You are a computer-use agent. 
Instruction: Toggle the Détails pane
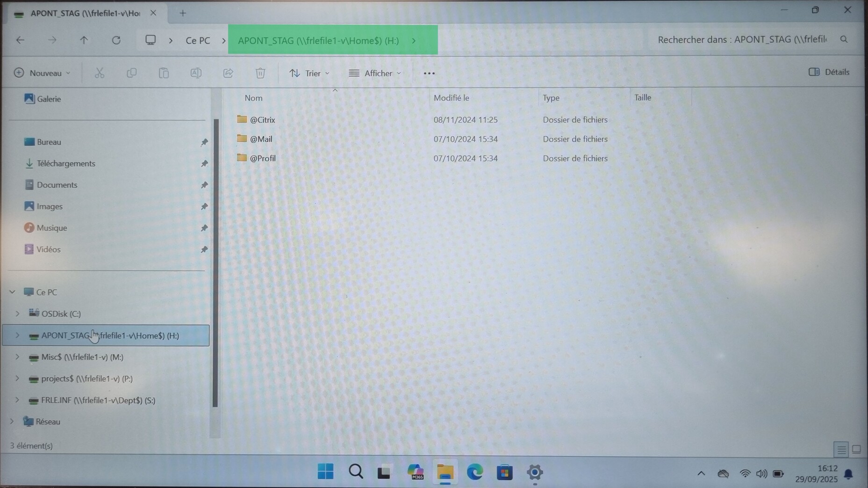tap(829, 72)
